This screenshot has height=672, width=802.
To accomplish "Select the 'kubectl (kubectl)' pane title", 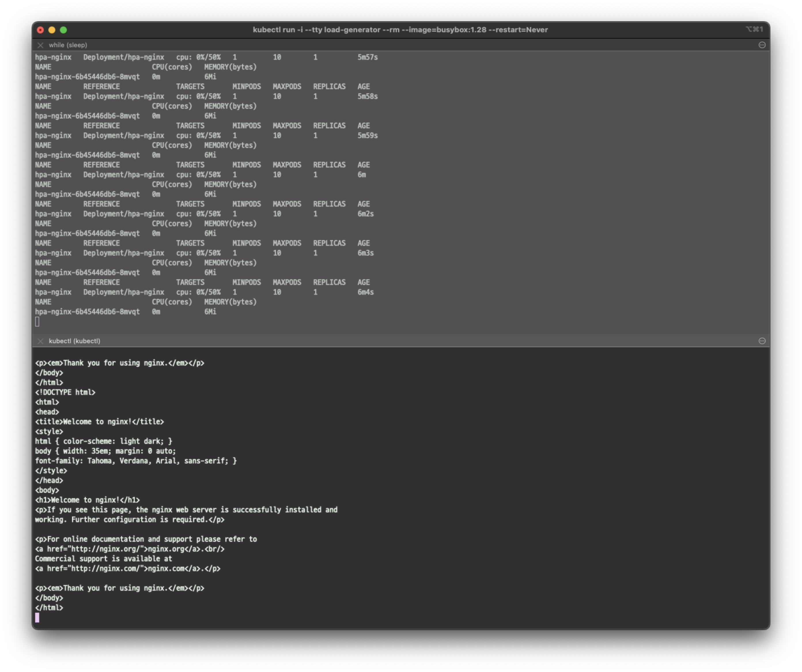I will [75, 341].
